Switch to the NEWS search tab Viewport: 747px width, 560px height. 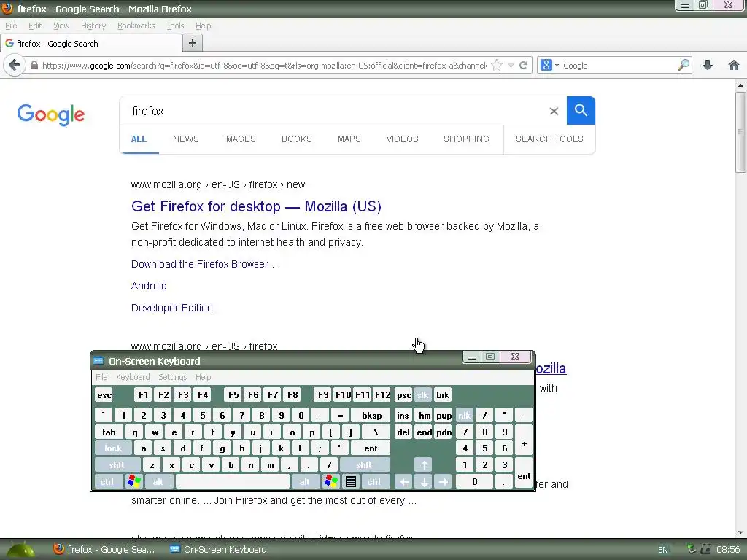point(186,139)
